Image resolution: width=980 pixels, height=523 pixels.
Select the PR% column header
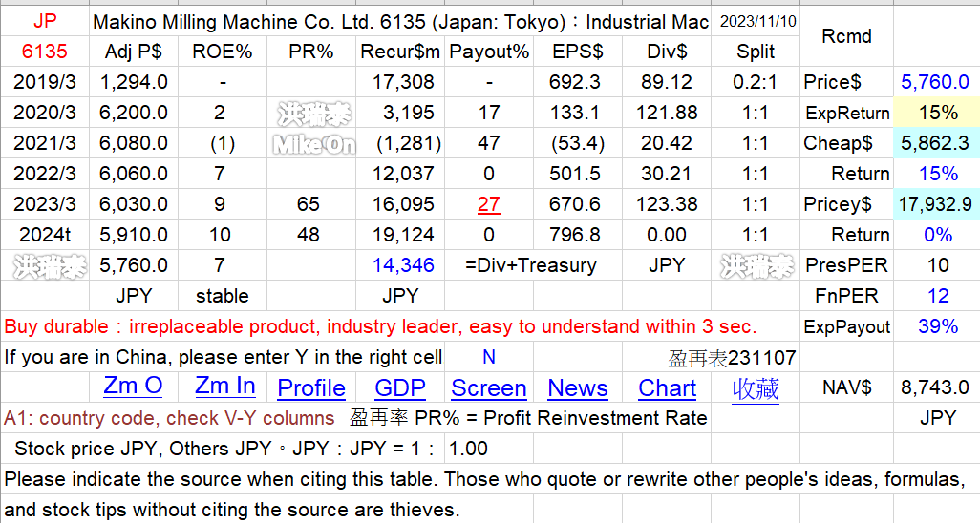pos(311,52)
